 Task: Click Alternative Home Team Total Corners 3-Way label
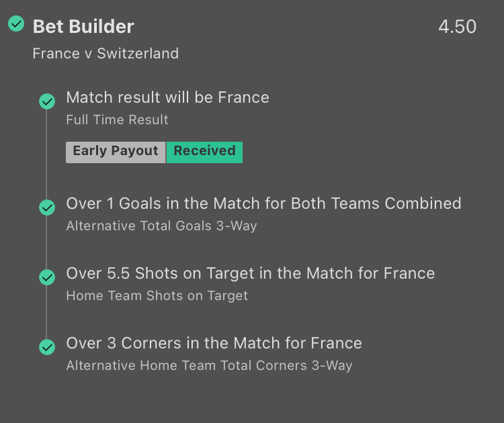point(209,366)
